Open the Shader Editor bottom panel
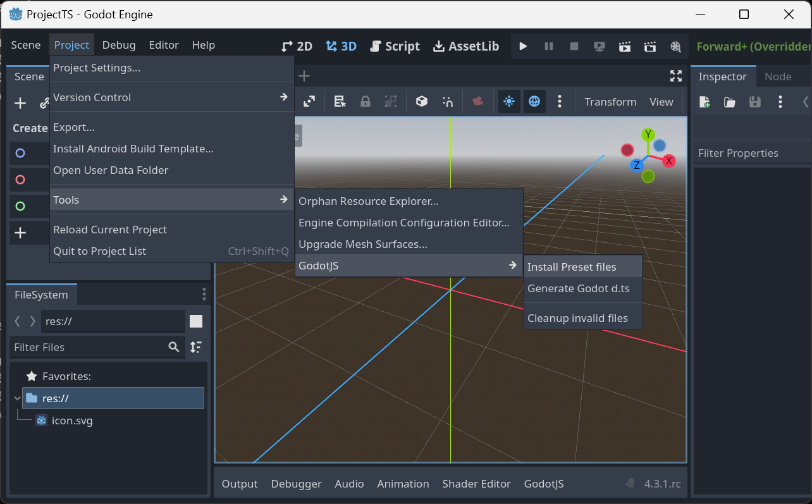The height and width of the screenshot is (504, 812). pos(477,484)
